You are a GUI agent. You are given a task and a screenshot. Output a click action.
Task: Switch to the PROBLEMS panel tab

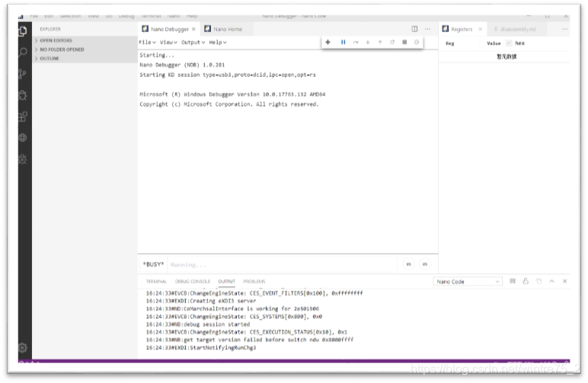pos(254,282)
